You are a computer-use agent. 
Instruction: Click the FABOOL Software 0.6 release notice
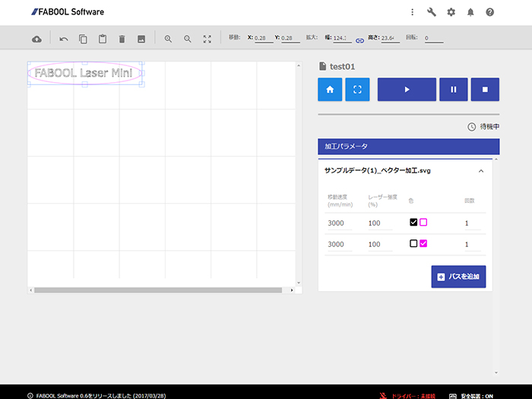click(101, 396)
